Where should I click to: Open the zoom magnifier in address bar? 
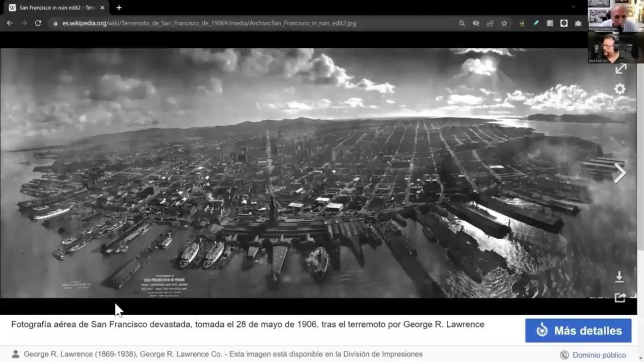462,23
